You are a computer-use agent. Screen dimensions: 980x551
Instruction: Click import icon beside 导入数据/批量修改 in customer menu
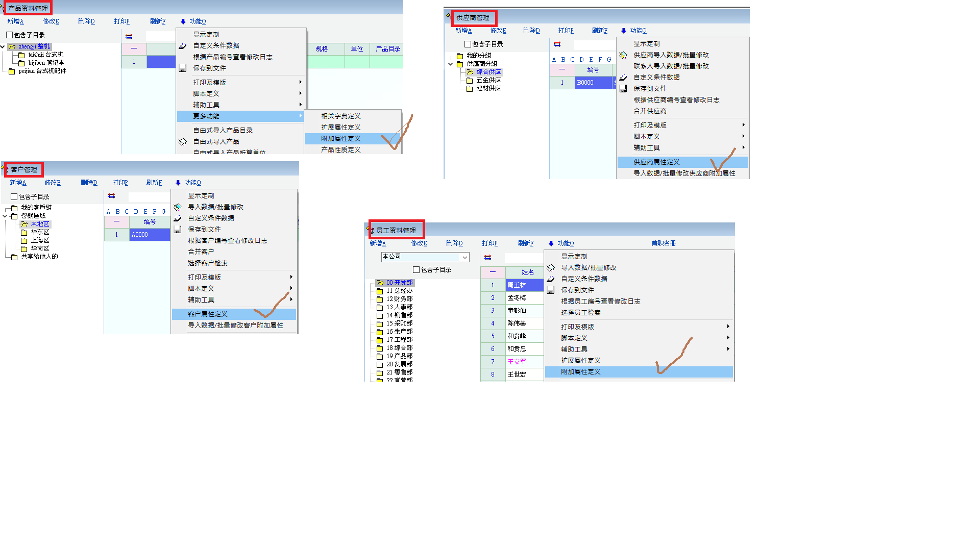point(178,207)
